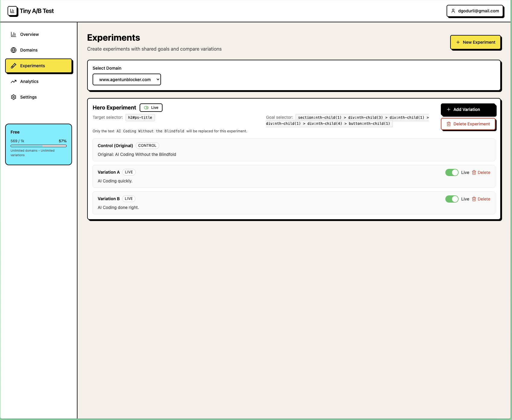Toggle off Variation A live switch
Viewport: 512px width, 420px height.
click(x=452, y=172)
